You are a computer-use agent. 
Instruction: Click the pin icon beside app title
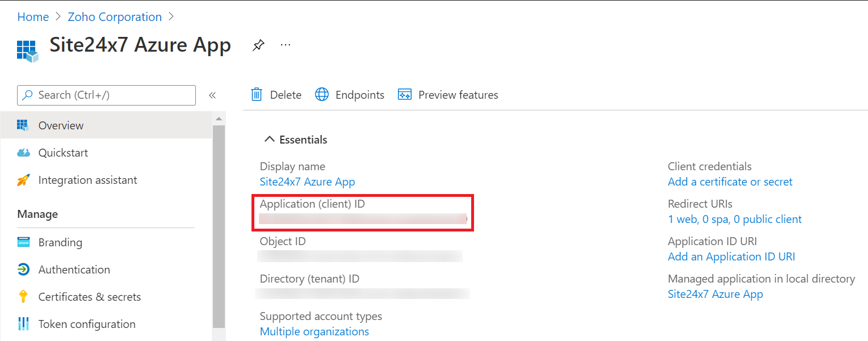point(258,45)
